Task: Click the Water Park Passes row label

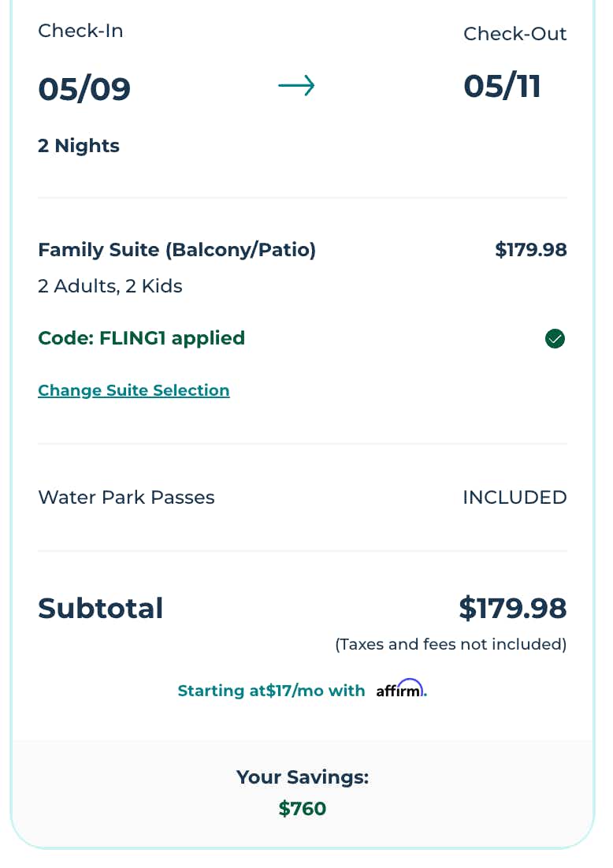Action: click(x=126, y=497)
